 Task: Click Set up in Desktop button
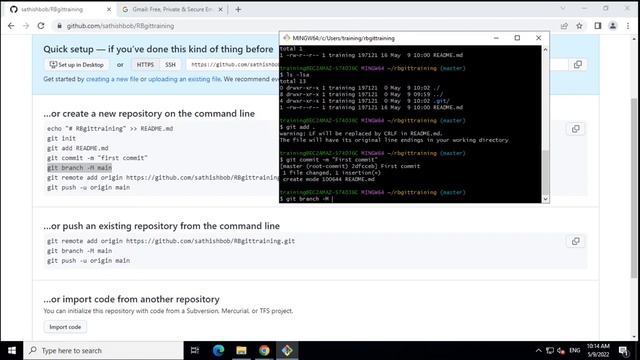(76, 64)
